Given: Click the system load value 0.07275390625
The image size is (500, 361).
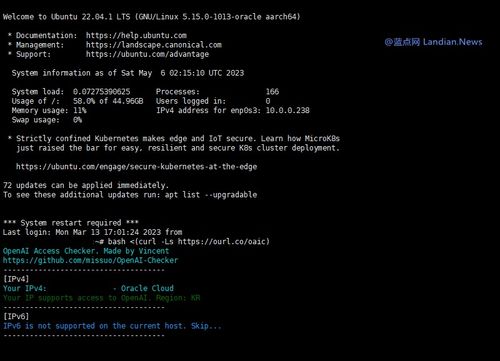Looking at the screenshot, I should click(x=102, y=92).
